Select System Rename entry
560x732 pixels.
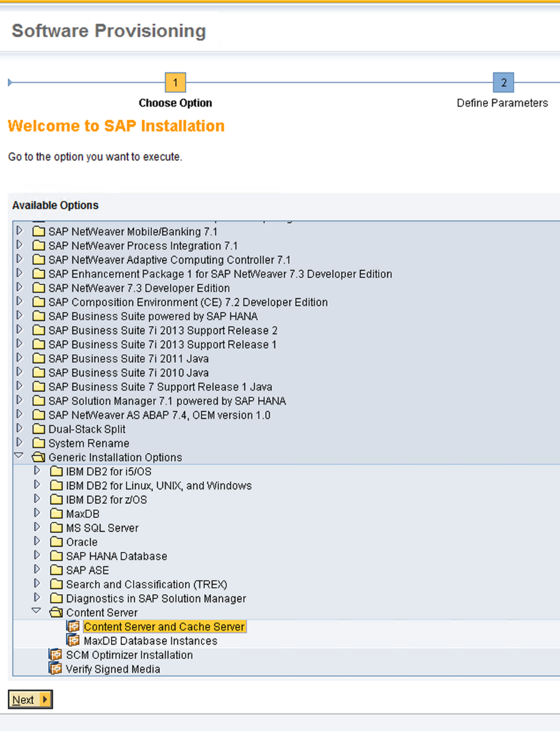pos(89,443)
